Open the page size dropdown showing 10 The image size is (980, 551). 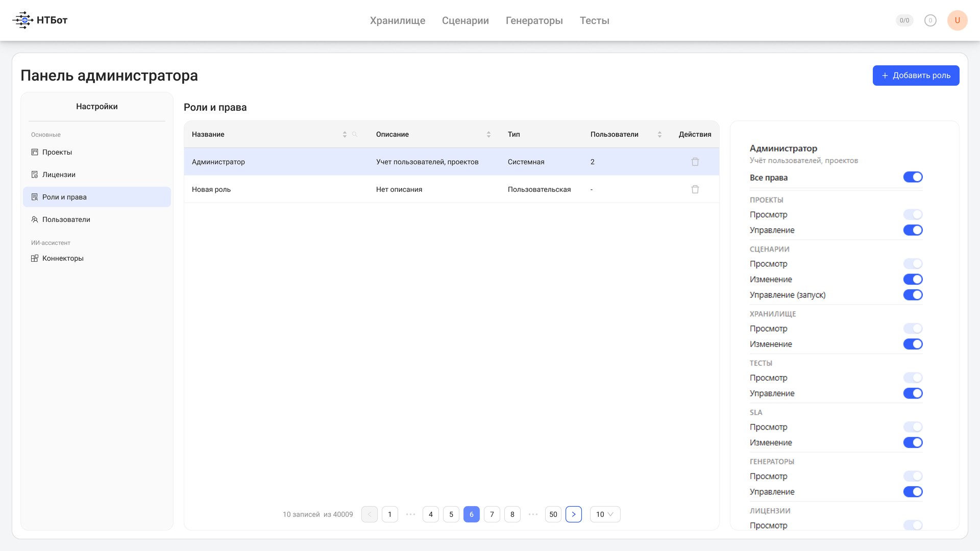605,514
